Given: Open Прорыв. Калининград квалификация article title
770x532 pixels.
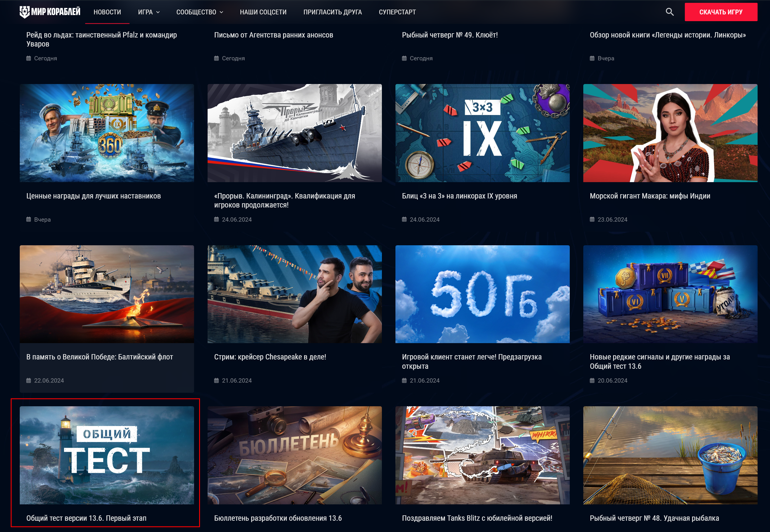Looking at the screenshot, I should 285,200.
